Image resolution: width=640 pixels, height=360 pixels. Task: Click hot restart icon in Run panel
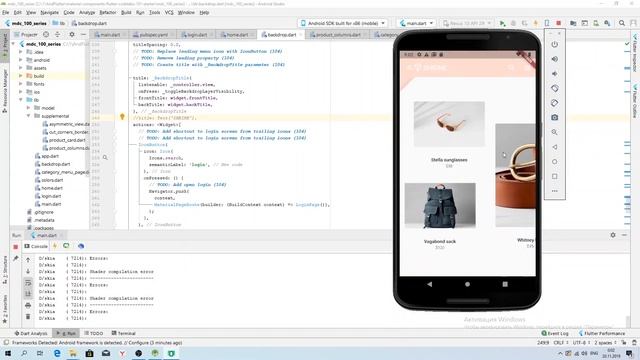click(x=66, y=246)
